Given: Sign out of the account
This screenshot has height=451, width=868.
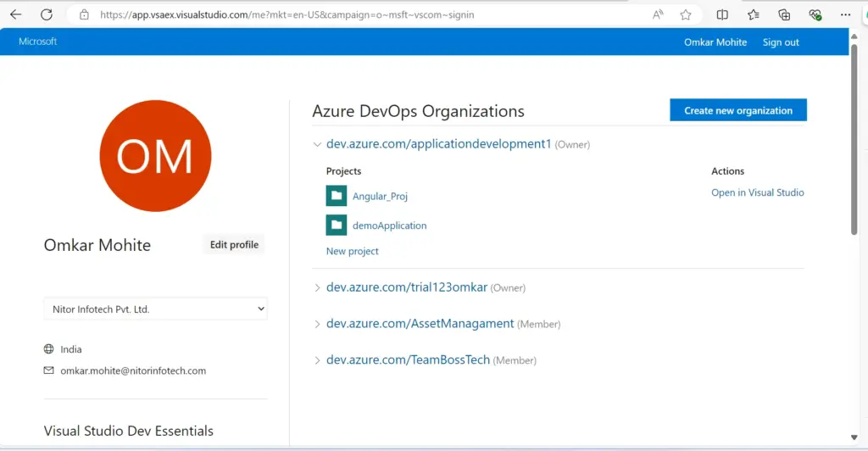Looking at the screenshot, I should 781,42.
